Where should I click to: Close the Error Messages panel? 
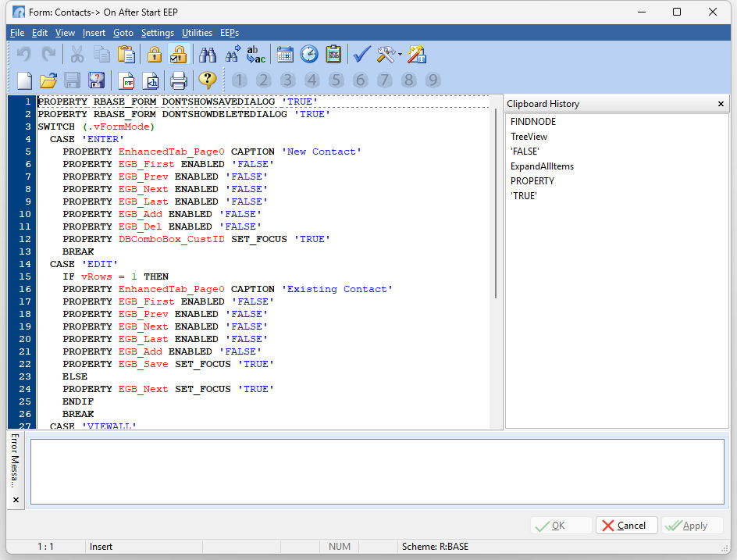[16, 500]
